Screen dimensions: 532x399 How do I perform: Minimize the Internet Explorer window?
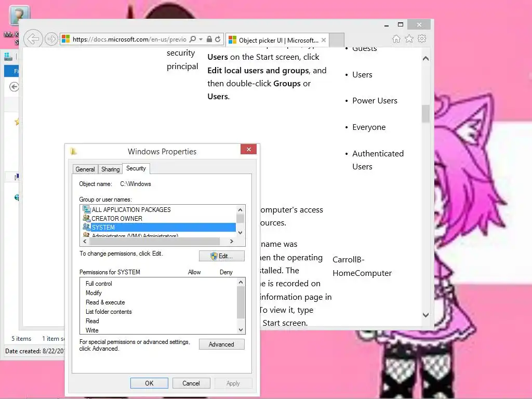387,25
